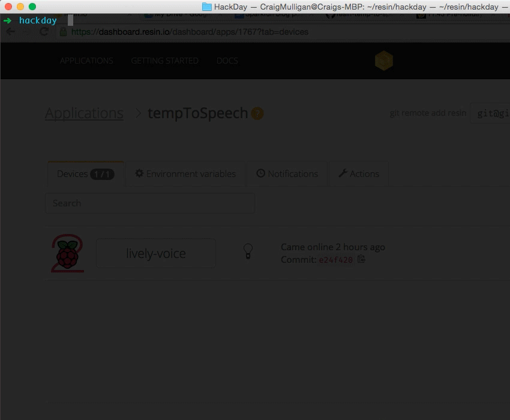Follow the Applications breadcrumb link

click(84, 113)
